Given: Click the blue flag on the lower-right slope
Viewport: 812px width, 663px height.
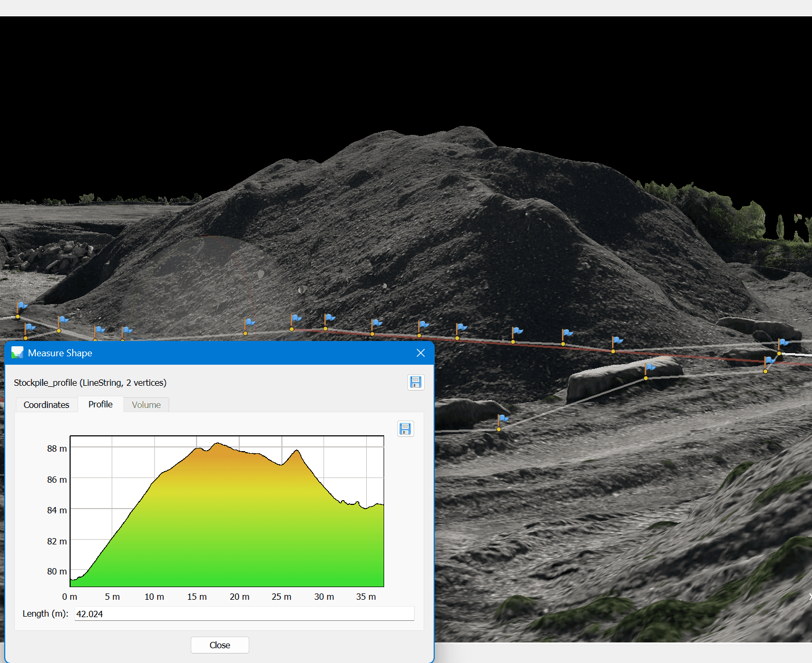Looking at the screenshot, I should click(x=503, y=418).
